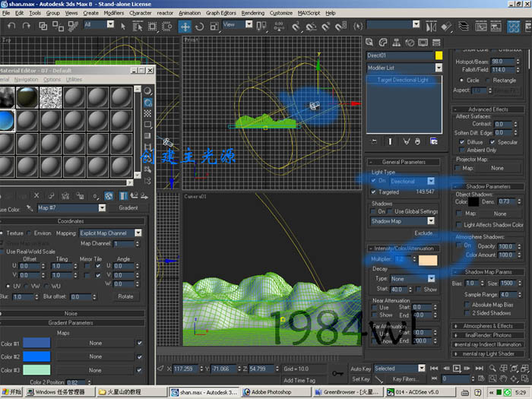The image size is (532, 399).
Task: Toggle the Diffuse checkbox
Action: point(462,142)
